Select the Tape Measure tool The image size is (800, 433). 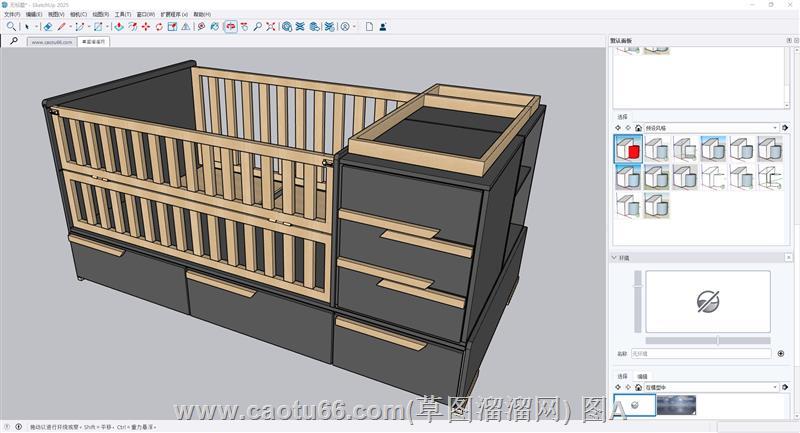click(202, 27)
